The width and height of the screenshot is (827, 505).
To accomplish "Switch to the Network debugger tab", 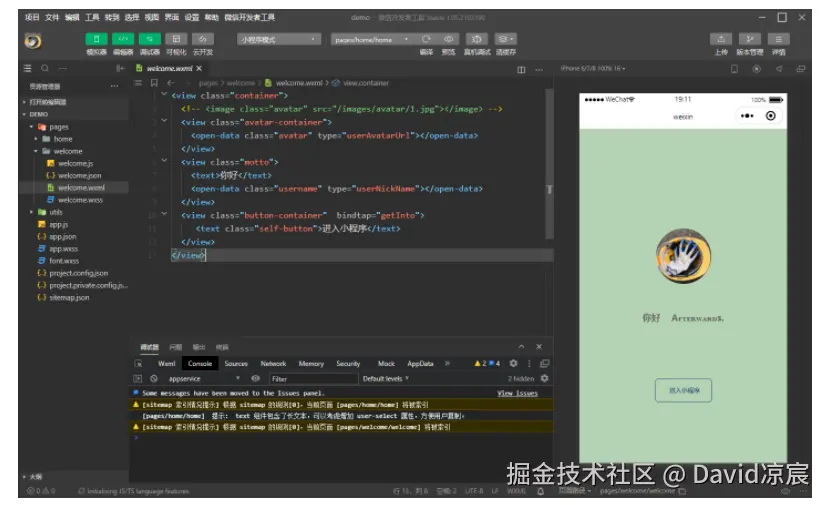I will (273, 364).
